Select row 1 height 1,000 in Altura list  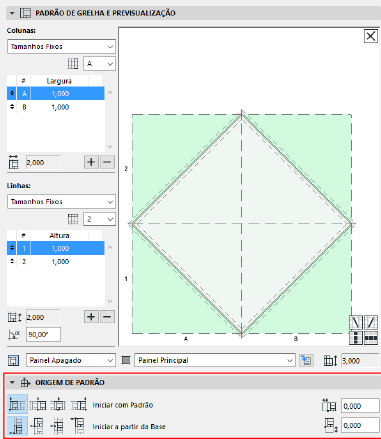[x=60, y=248]
